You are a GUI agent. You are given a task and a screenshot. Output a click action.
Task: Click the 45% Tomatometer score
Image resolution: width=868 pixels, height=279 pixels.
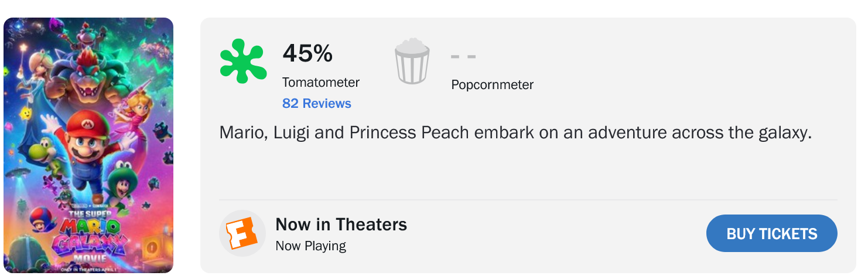(x=307, y=54)
